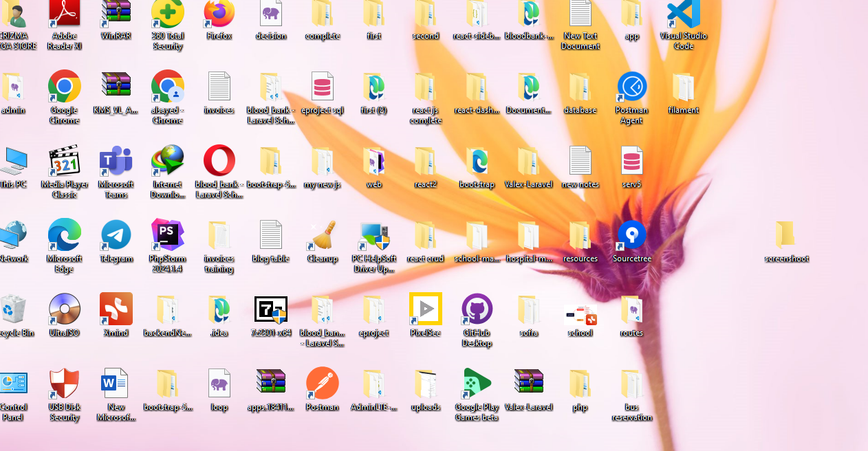Open the Firefox browser shortcut
The image size is (868, 451).
coord(219,15)
